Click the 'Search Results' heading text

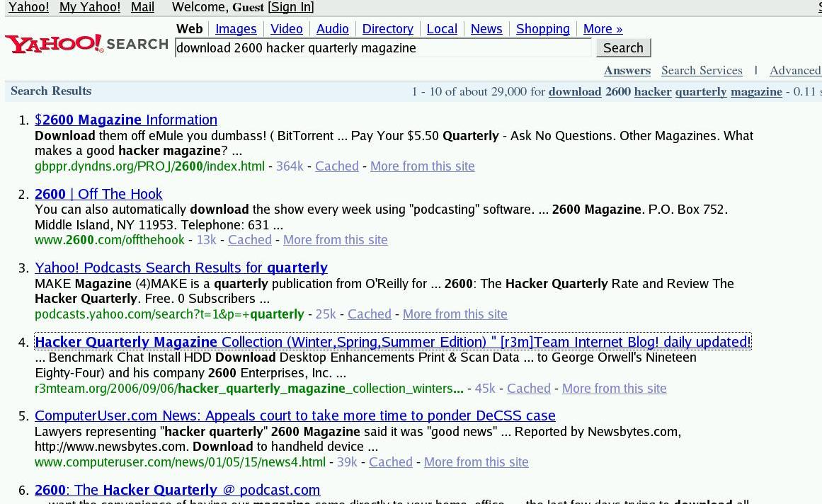(x=51, y=91)
